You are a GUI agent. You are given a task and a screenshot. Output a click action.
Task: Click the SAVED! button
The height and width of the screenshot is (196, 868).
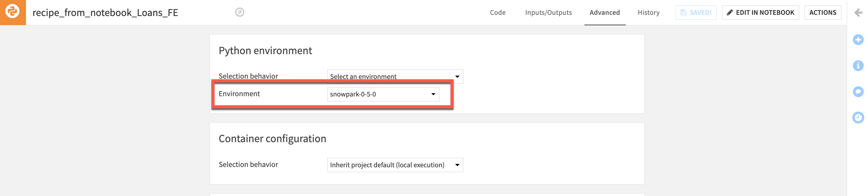[x=696, y=13]
